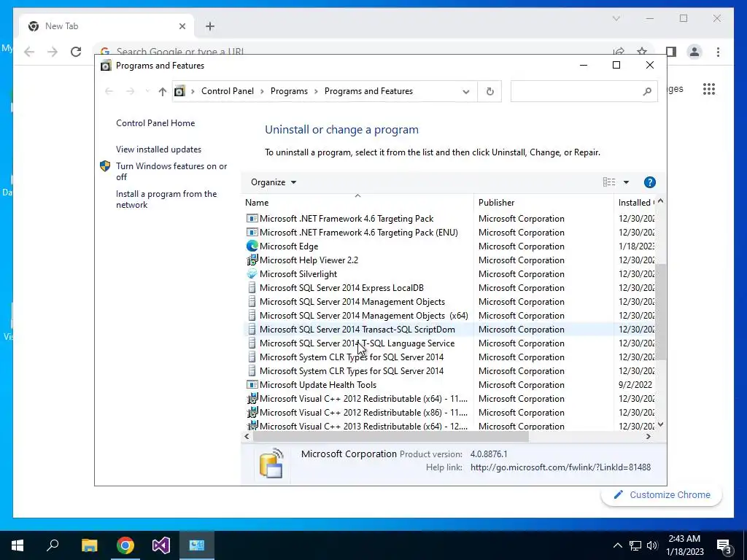Sort list by Name column header
Image resolution: width=747 pixels, height=560 pixels.
(x=357, y=203)
